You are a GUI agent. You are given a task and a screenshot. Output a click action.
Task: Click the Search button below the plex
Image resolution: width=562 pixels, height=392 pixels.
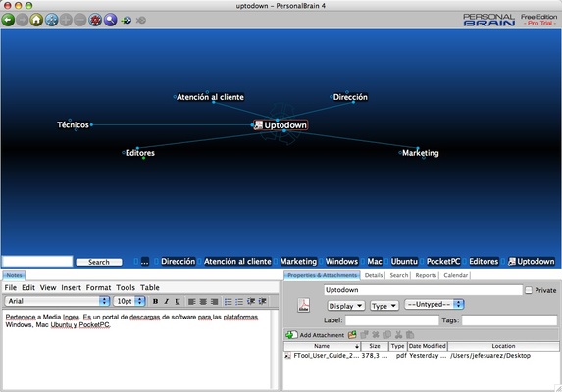99,262
